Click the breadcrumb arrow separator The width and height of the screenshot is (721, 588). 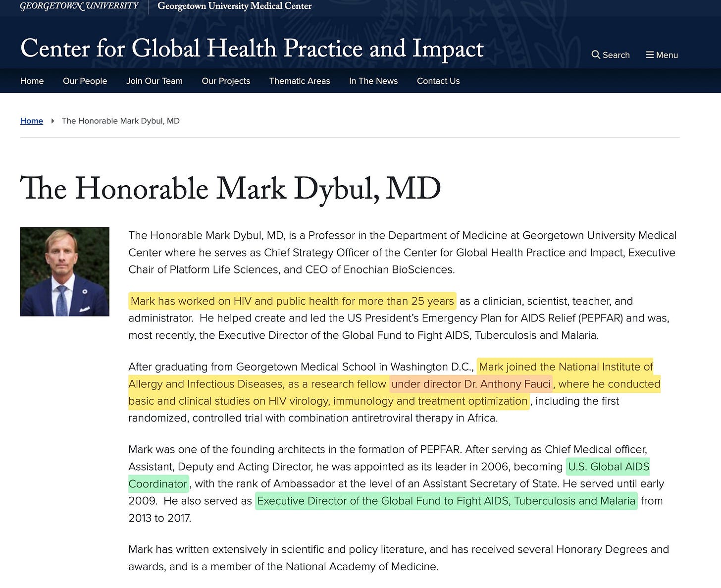point(52,121)
